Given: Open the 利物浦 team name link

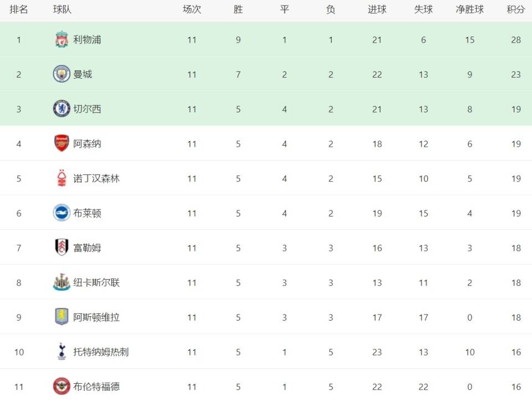Looking at the screenshot, I should [87, 40].
